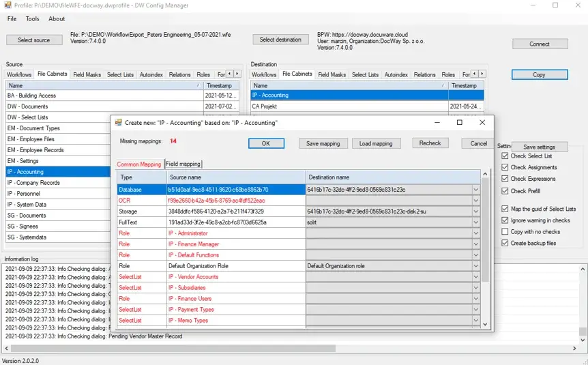Select "SG - Signees" source cabinet row
Image resolution: width=588 pixels, height=365 pixels.
[x=58, y=227]
